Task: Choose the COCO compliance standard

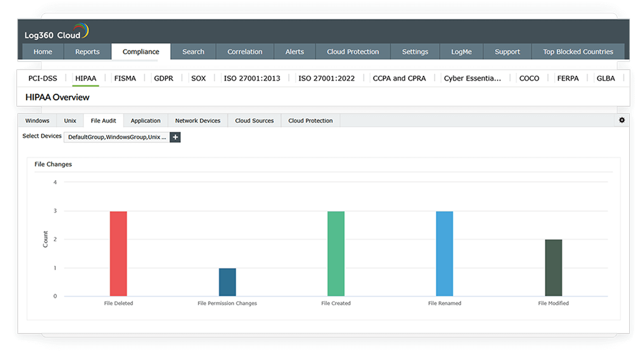Action: pyautogui.click(x=529, y=78)
